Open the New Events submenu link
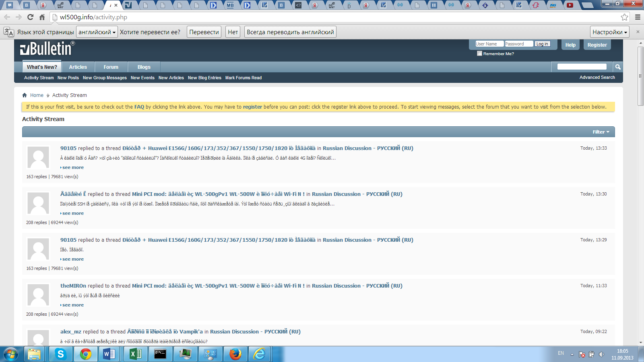This screenshot has height=362, width=644. click(x=142, y=78)
